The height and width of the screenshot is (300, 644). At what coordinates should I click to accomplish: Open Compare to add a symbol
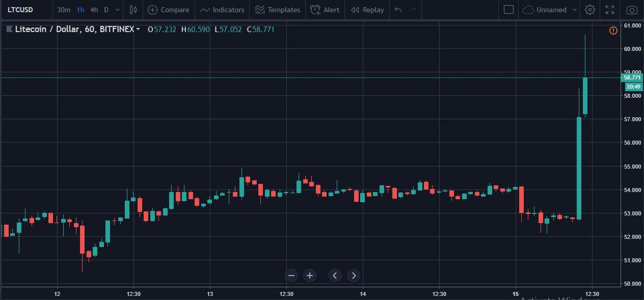coord(168,10)
